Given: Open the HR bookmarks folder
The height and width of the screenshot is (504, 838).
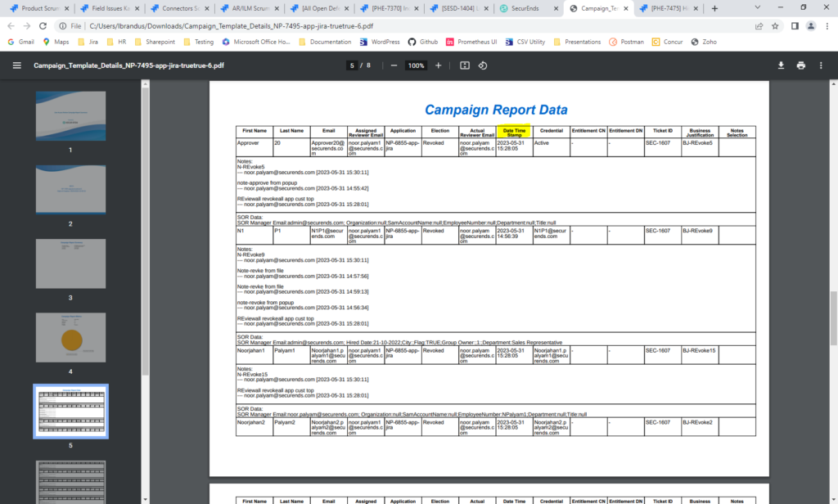Looking at the screenshot, I should pyautogui.click(x=117, y=42).
